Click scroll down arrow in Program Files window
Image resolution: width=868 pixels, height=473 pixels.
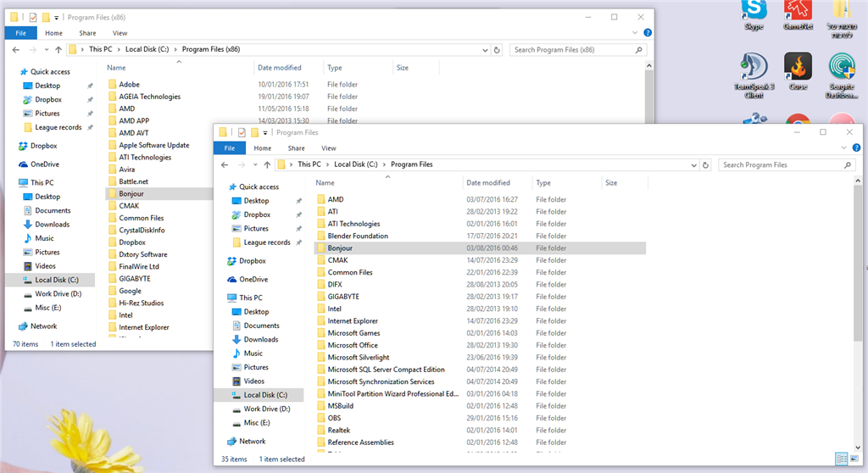(858, 448)
